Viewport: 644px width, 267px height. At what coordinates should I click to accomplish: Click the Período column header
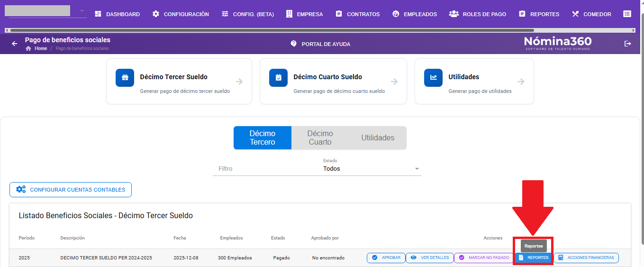[x=27, y=238]
